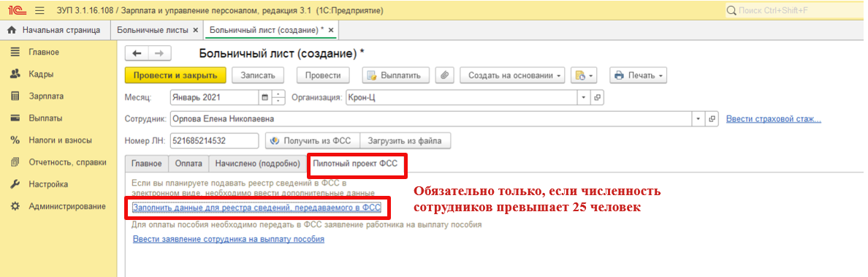Expand the Организация dropdown list

(585, 97)
